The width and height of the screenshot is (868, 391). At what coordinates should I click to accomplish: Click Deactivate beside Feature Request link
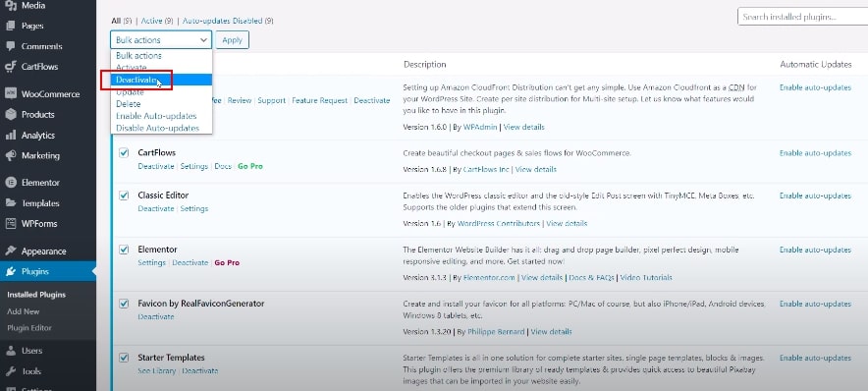point(372,101)
